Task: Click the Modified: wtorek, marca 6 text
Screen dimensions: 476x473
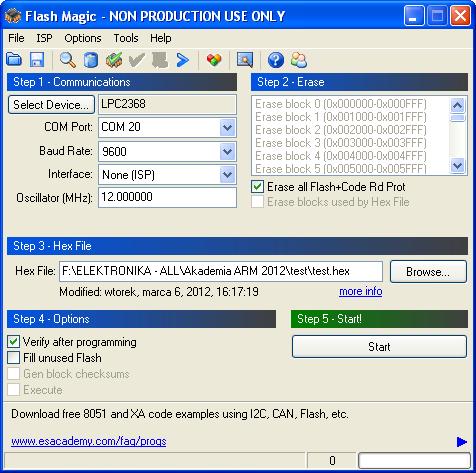Action: (159, 292)
